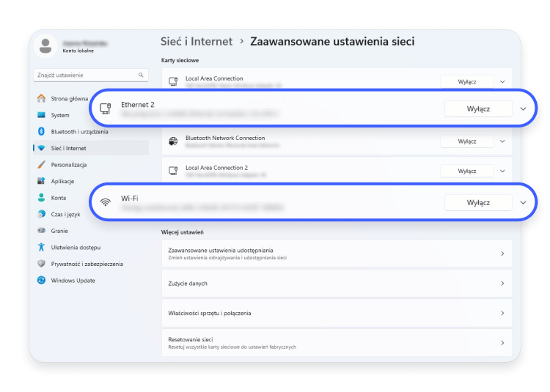Screen dimensions: 550x392
Task: Click the Ethernet 2 adapter icon
Action: point(105,108)
